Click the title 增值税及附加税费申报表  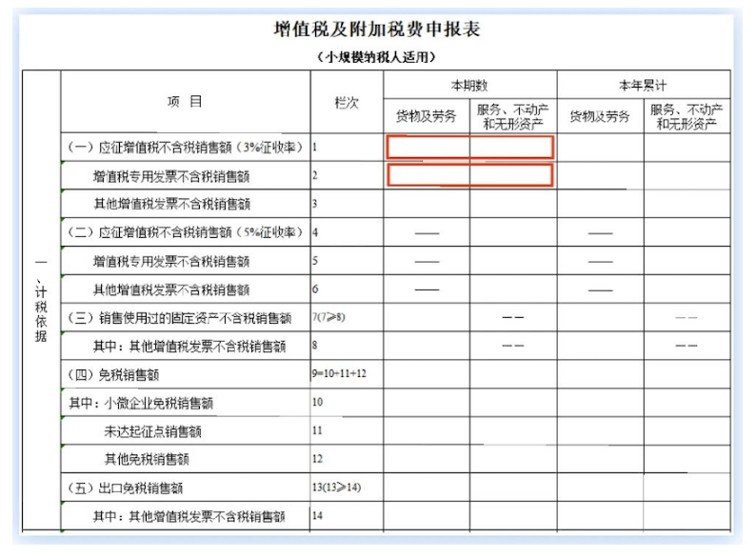(376, 30)
